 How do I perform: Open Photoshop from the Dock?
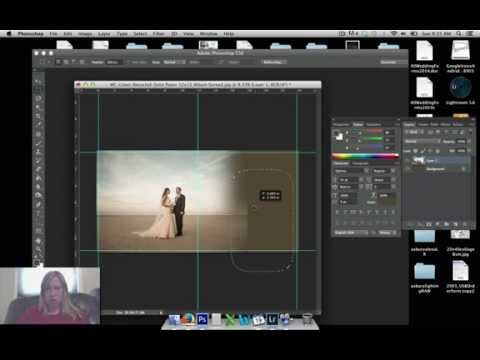click(x=202, y=319)
